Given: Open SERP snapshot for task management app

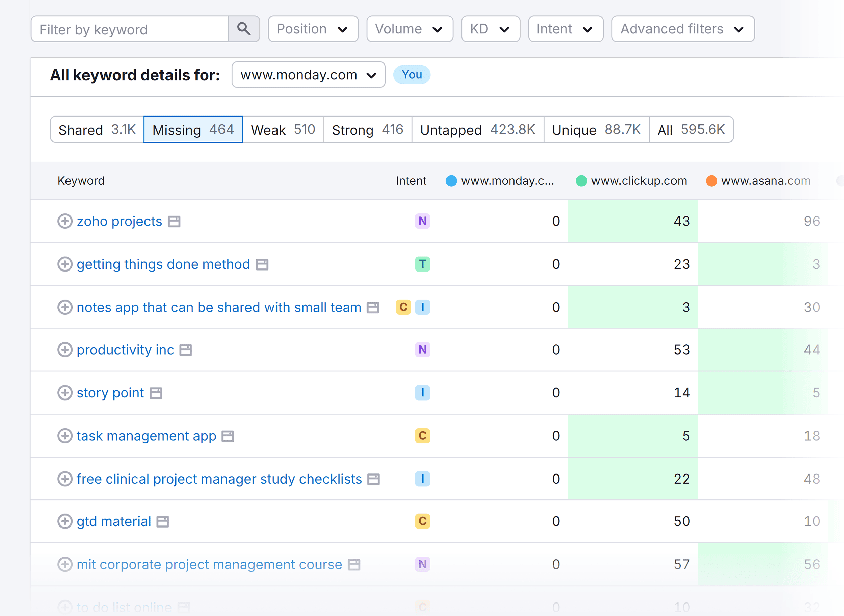Looking at the screenshot, I should (228, 436).
